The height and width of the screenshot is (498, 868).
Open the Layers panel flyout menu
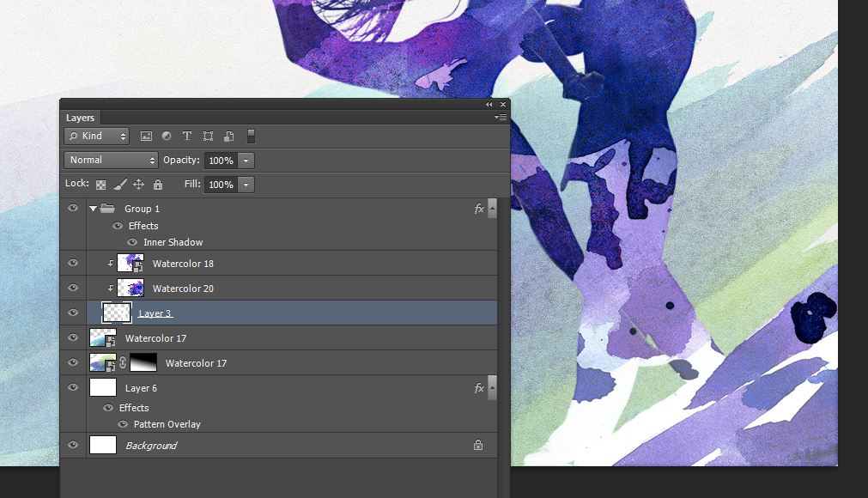click(x=501, y=116)
